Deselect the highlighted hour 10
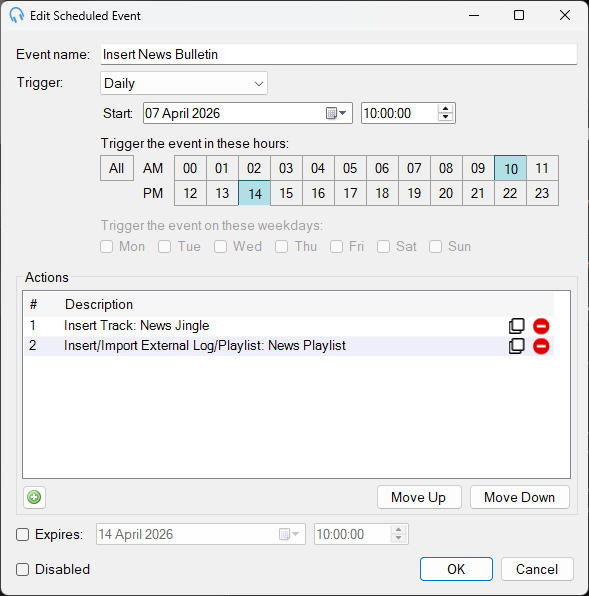The image size is (589, 596). pos(510,168)
